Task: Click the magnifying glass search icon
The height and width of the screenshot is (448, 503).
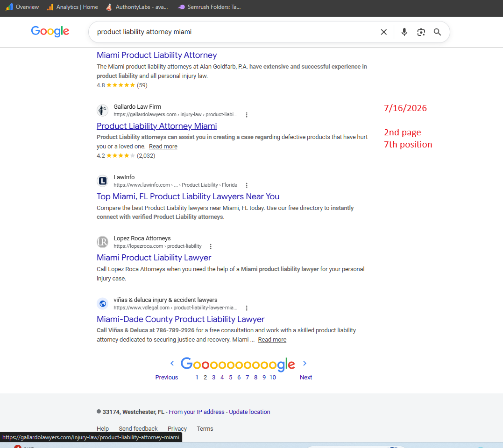Action: [x=437, y=32]
